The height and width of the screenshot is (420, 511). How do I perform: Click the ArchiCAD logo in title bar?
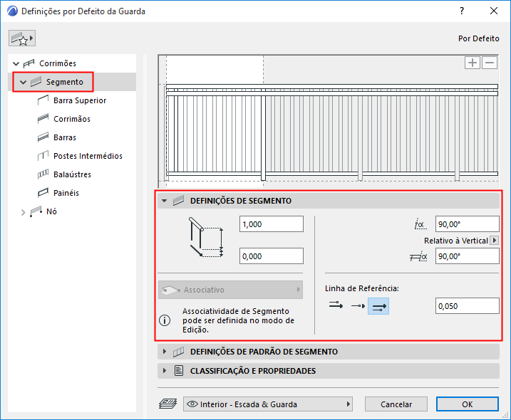[x=12, y=11]
